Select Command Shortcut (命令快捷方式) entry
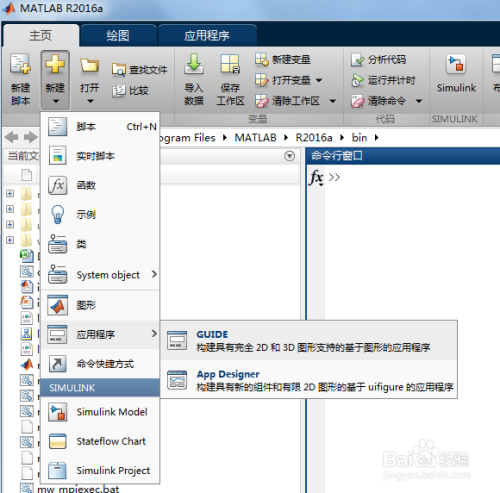This screenshot has height=493, width=500. click(x=100, y=364)
